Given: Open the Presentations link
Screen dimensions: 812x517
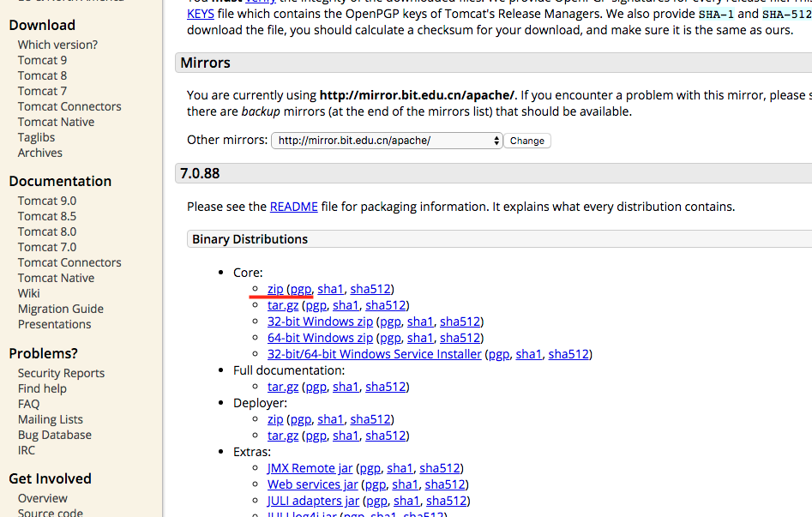Looking at the screenshot, I should 54,324.
